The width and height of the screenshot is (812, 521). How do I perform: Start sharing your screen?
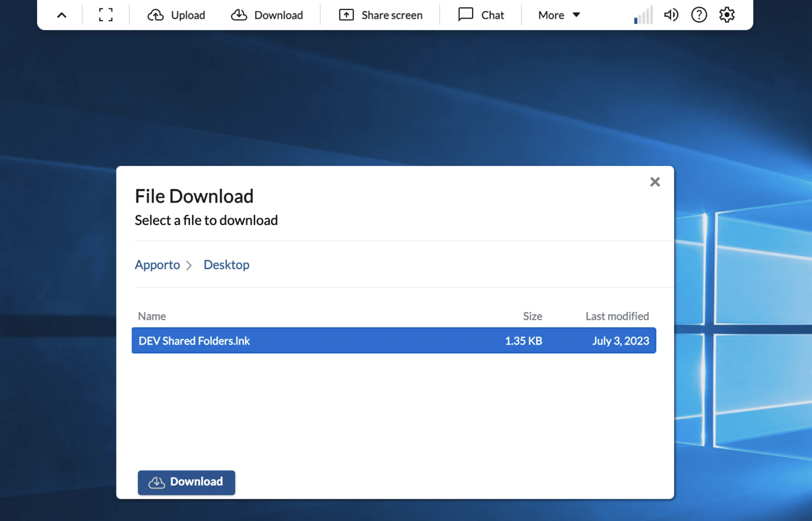click(380, 15)
